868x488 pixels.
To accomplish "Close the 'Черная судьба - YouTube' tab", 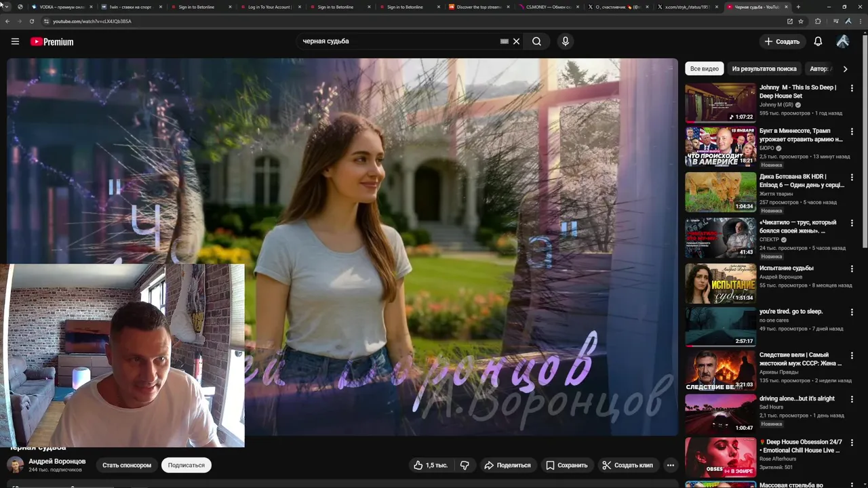I will point(787,7).
